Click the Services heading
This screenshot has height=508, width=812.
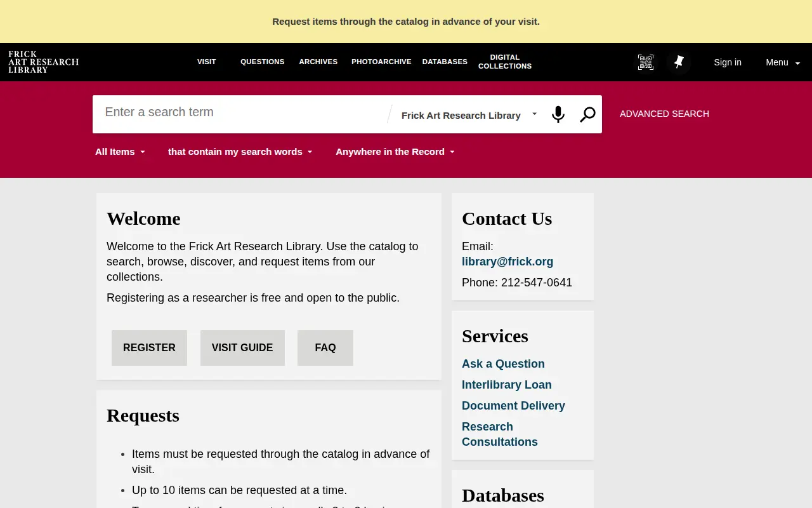[x=495, y=336]
